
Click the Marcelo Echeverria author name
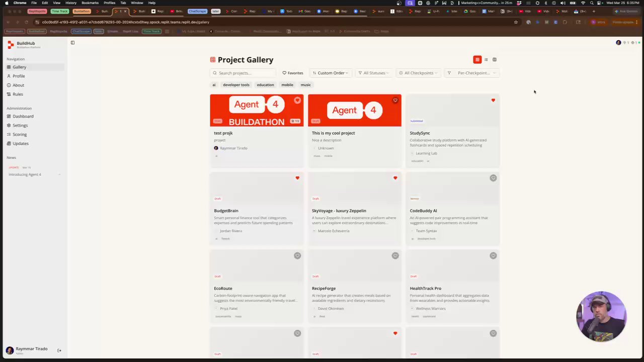point(333,231)
